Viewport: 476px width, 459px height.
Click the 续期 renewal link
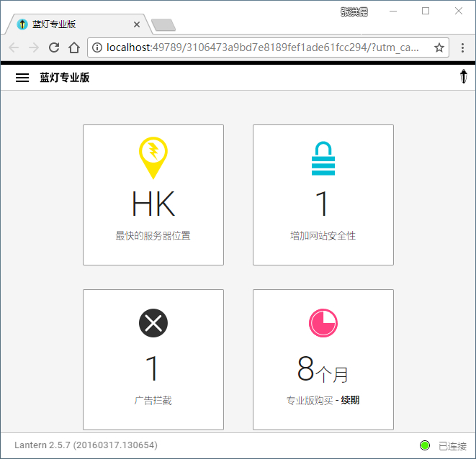(350, 400)
